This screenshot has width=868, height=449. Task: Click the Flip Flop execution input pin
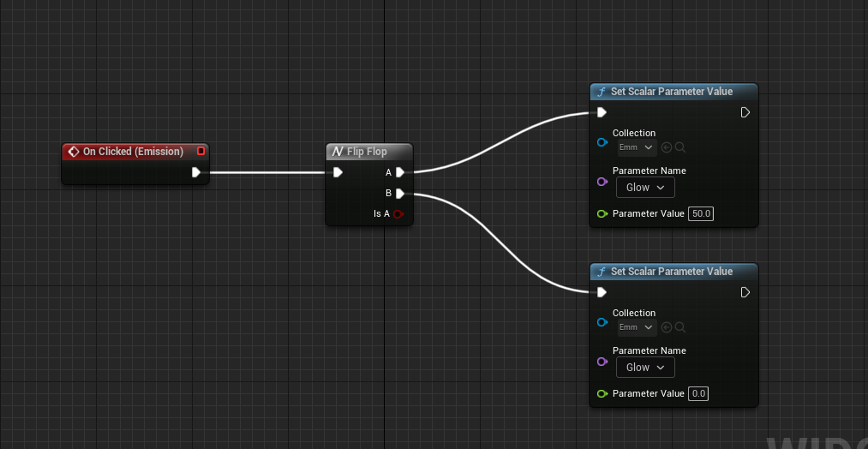(x=338, y=172)
